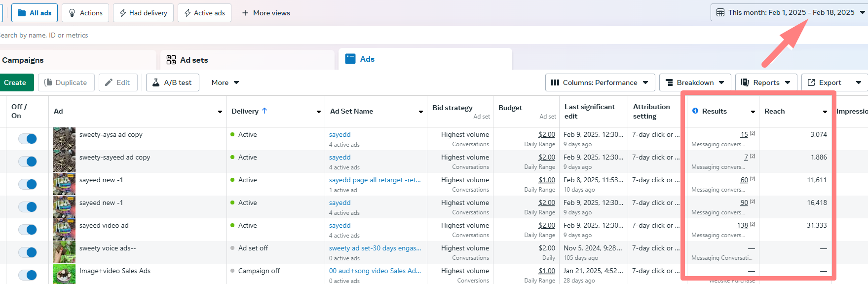Disable the sayeed video ad toggle
Viewport: 868px width, 284px height.
point(28,230)
